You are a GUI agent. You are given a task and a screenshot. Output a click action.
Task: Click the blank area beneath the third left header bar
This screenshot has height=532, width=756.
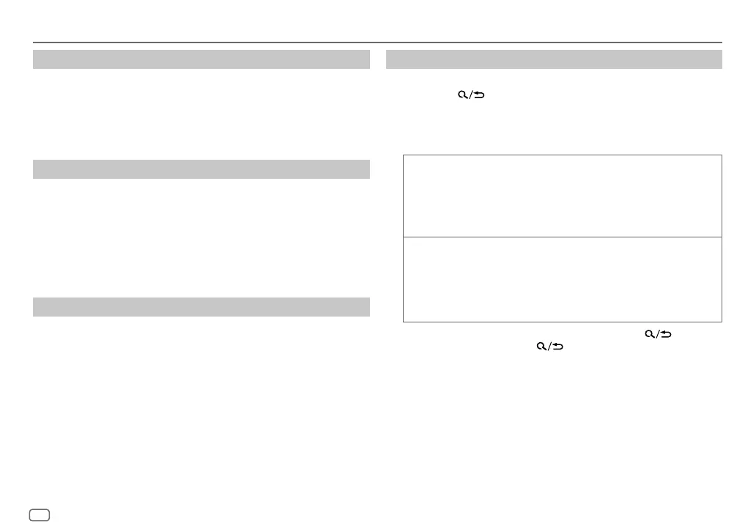(201, 396)
